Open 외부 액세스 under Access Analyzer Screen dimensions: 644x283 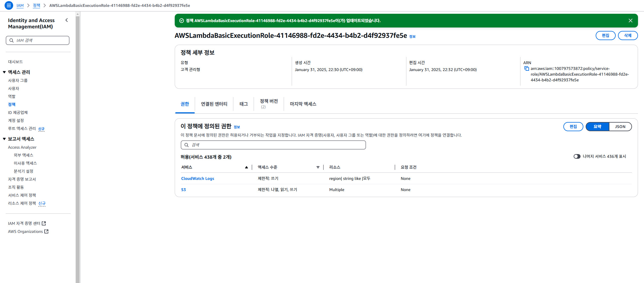pyautogui.click(x=23, y=155)
